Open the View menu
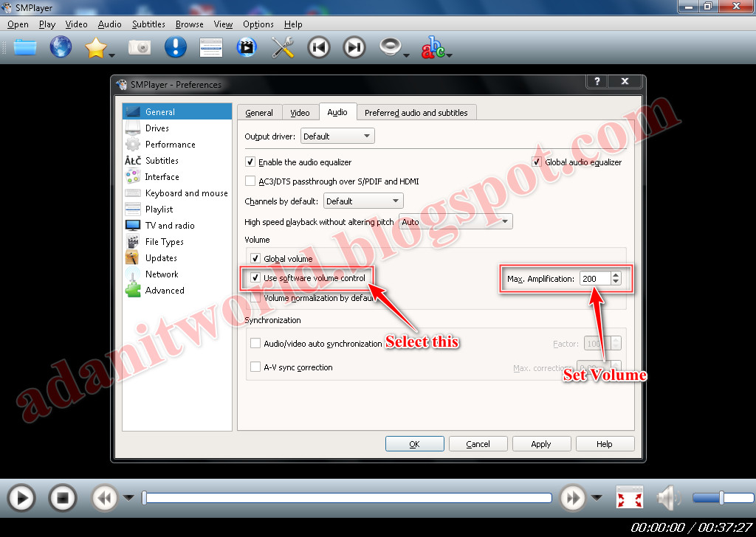This screenshot has height=537, width=756. click(x=223, y=24)
